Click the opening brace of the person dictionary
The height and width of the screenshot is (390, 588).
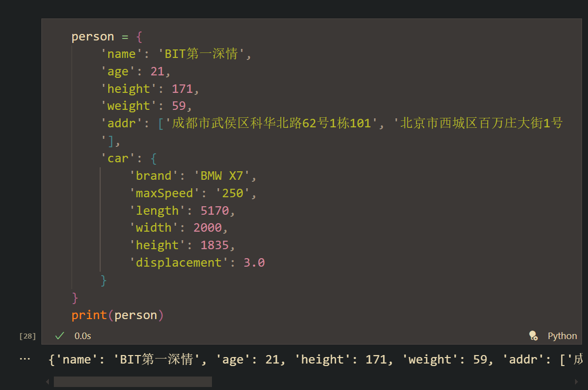tap(139, 36)
